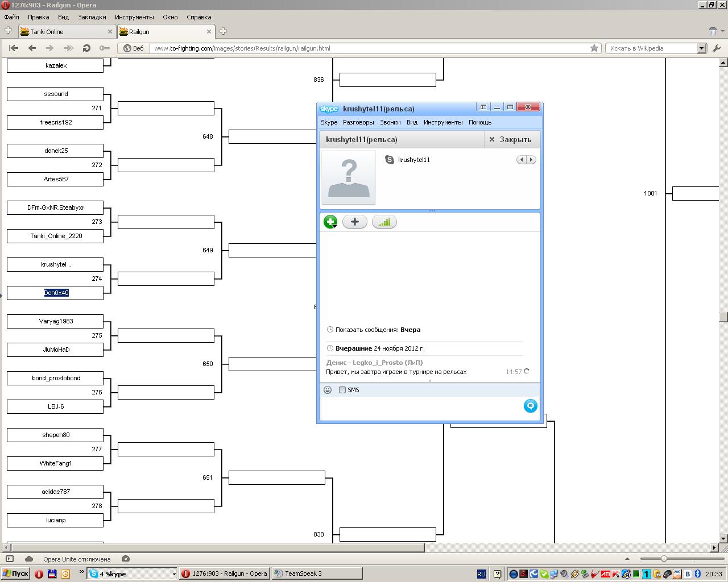Viewport: 728px width, 582px height.
Task: Reload the Railgun page
Action: coord(86,48)
